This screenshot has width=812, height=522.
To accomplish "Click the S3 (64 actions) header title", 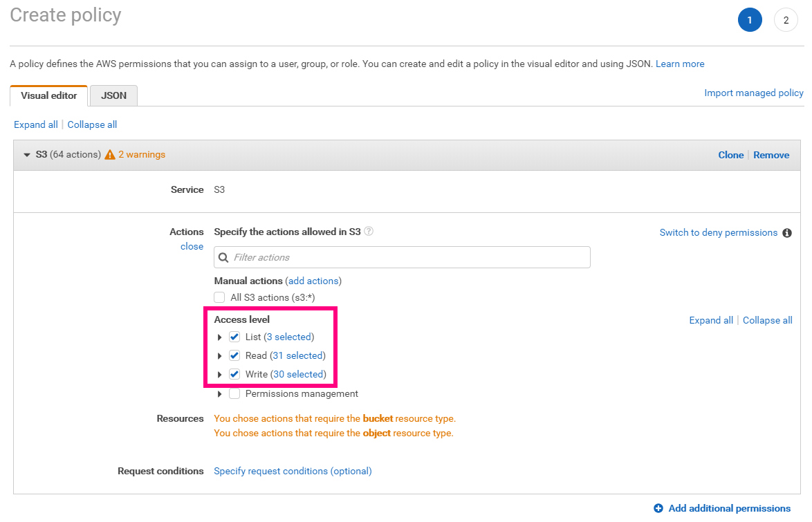I will [68, 154].
